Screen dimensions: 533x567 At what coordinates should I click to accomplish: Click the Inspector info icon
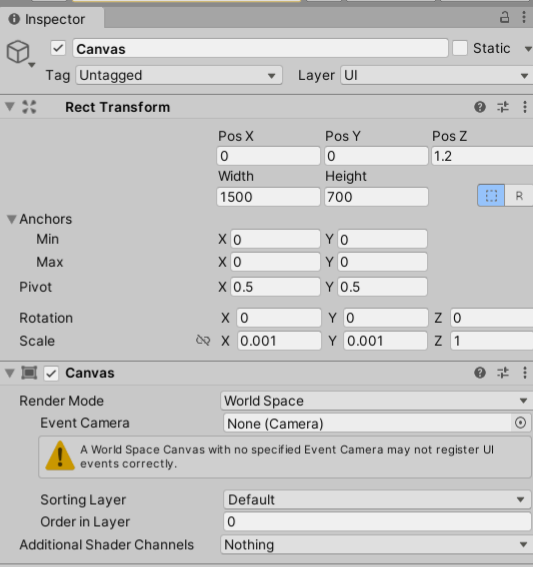[14, 19]
